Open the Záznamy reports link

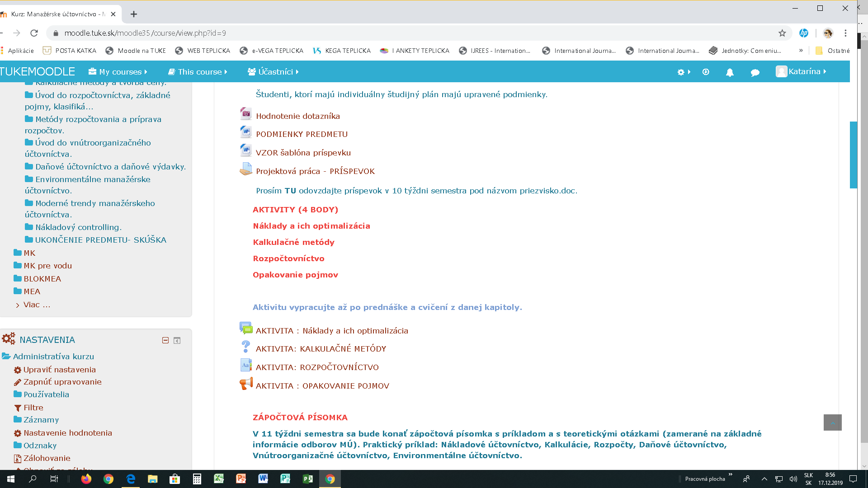41,420
